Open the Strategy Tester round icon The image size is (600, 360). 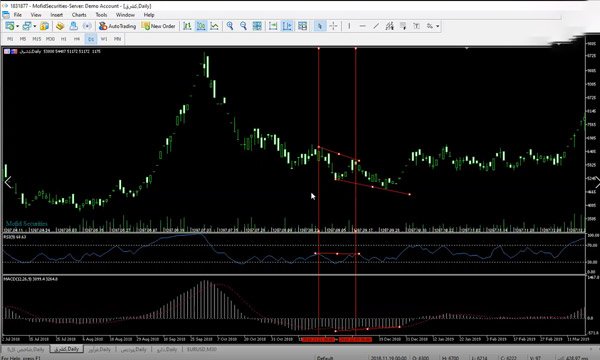pos(87,26)
